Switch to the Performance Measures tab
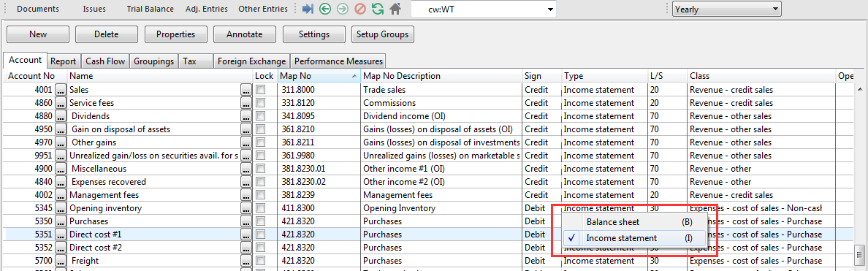Viewport: 868px width, 271px height. click(338, 61)
